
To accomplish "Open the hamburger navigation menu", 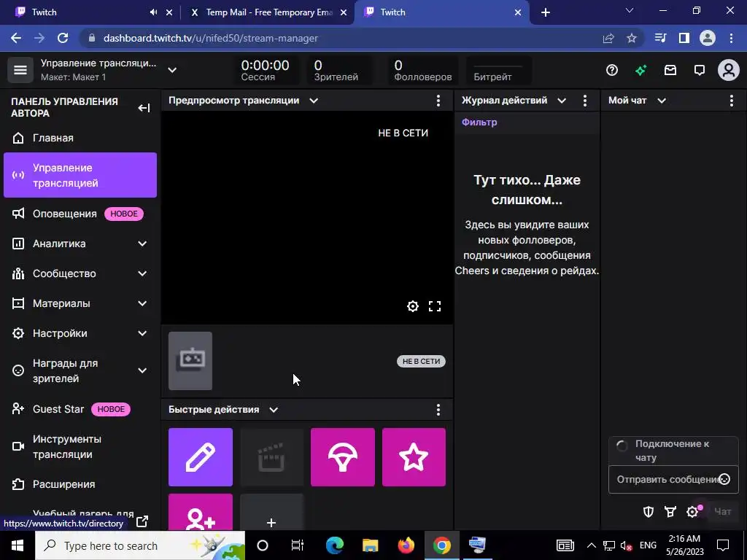I will click(x=20, y=70).
